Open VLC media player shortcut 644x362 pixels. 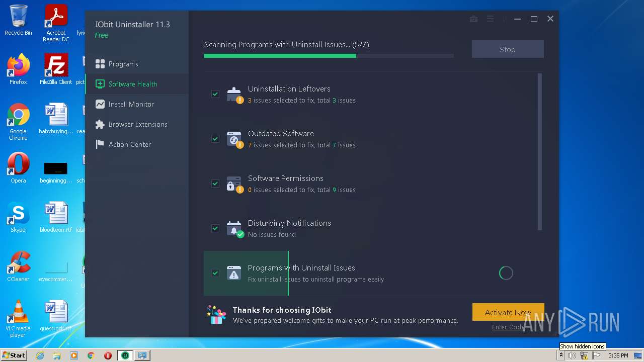click(x=18, y=319)
